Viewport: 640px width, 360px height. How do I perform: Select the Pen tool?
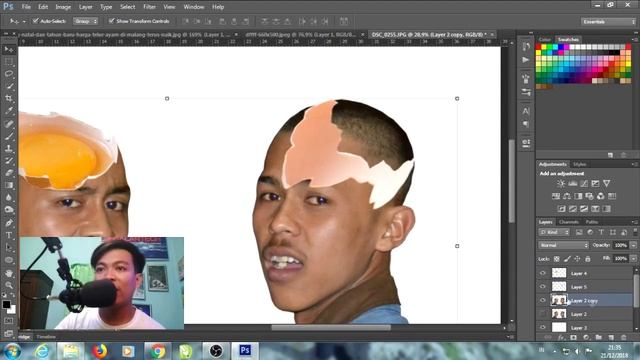(x=9, y=223)
